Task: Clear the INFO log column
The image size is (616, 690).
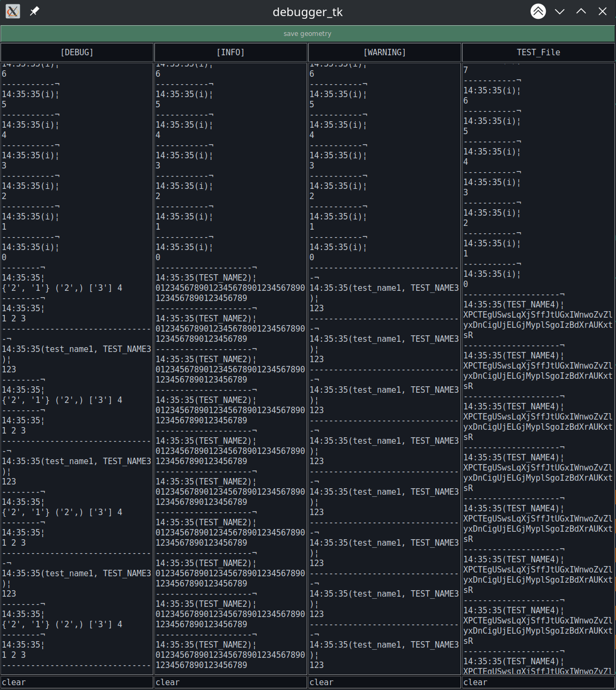Action: tap(231, 682)
